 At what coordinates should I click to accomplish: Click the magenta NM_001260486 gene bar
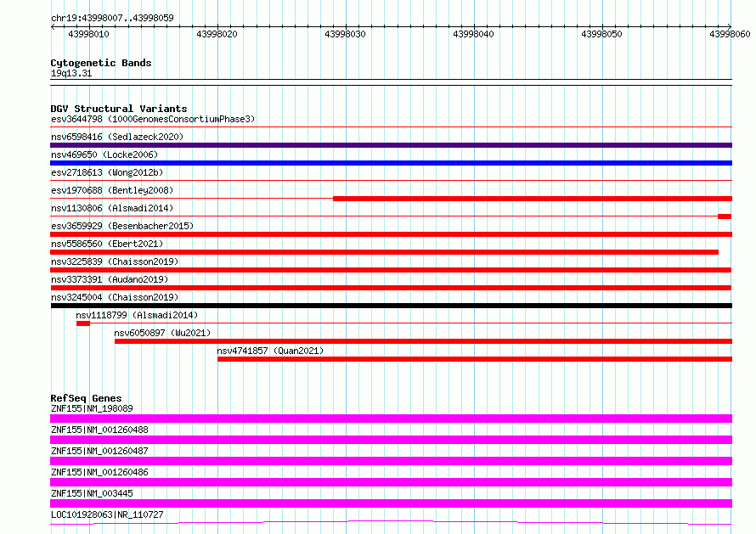pos(391,482)
